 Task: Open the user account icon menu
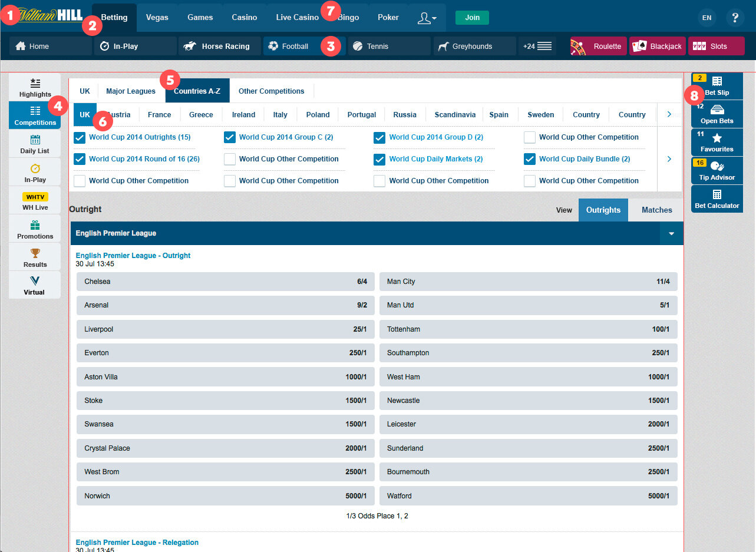point(427,18)
